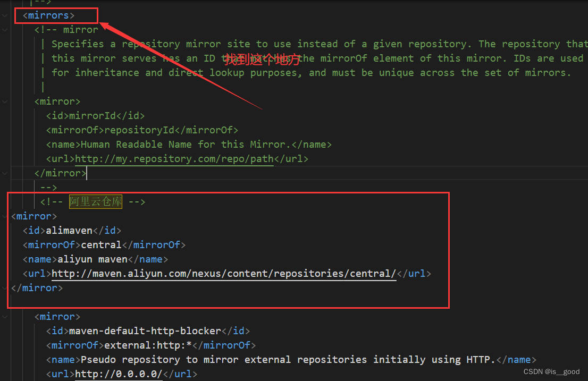Image resolution: width=588 pixels, height=381 pixels.
Task: Click the 'maven-default-http-blocker' id value
Action: (145, 331)
